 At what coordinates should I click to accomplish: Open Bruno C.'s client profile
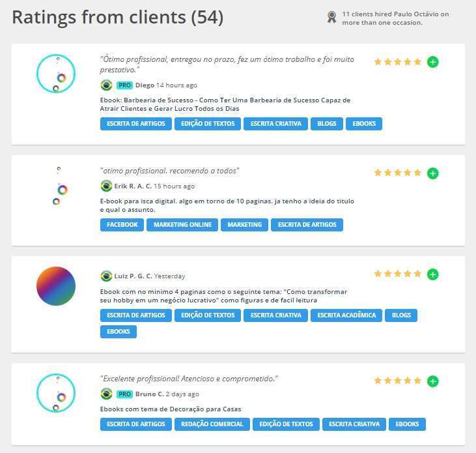[x=149, y=394]
